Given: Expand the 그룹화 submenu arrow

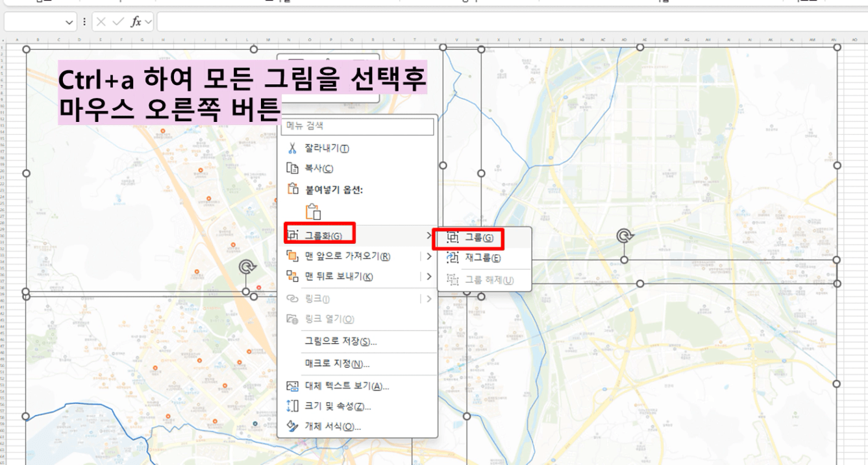Looking at the screenshot, I should [x=428, y=235].
